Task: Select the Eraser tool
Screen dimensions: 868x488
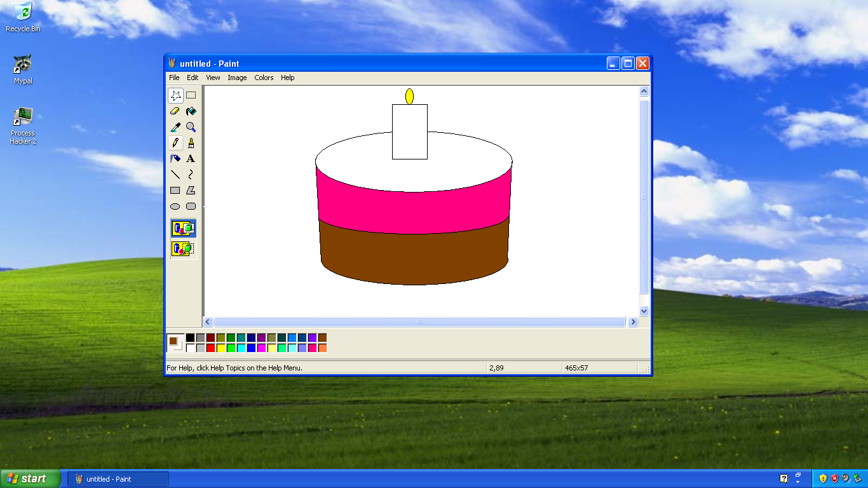Action: [x=175, y=111]
